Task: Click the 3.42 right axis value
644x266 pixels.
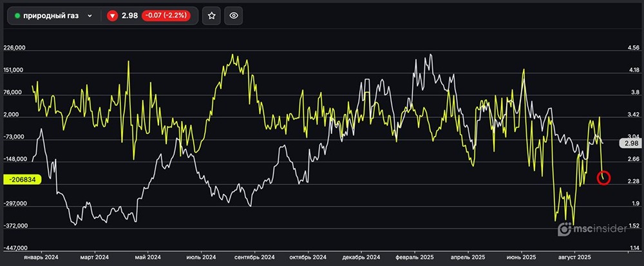Action: [634, 115]
